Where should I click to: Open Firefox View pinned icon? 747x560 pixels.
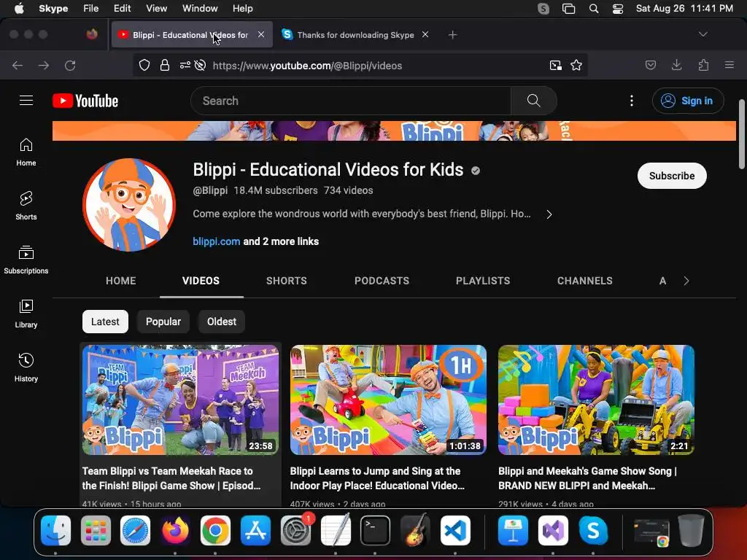click(92, 34)
